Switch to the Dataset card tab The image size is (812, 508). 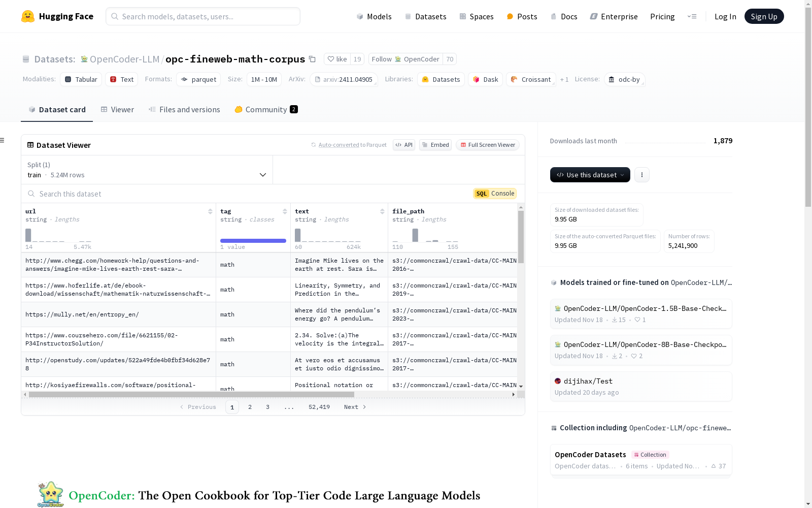tap(57, 110)
